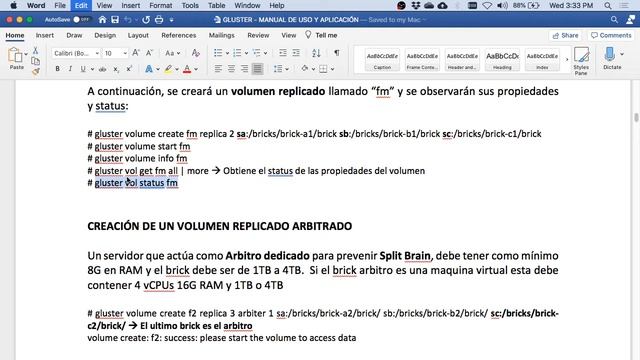Screen dimensions: 640x360
Task: Increase paragraph indent
Action: pyautogui.click(x=296, y=53)
